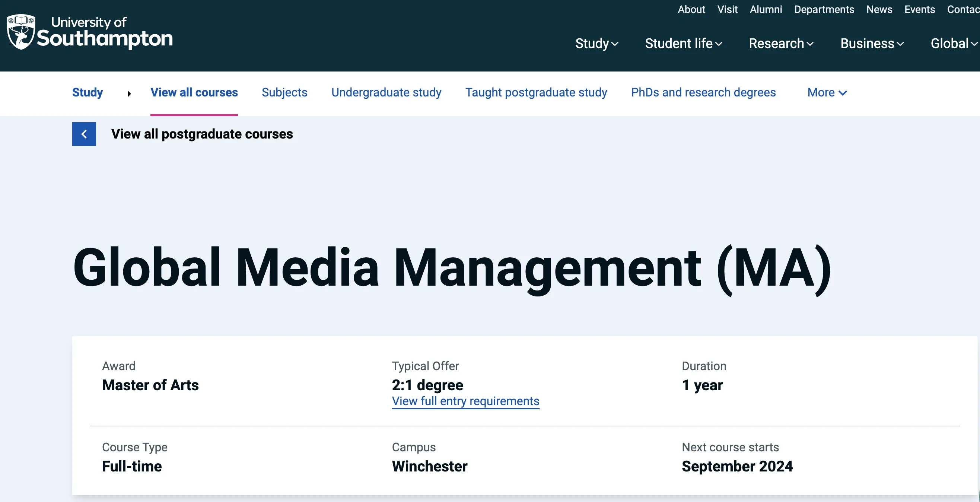Click View full entry requirements link

point(465,401)
